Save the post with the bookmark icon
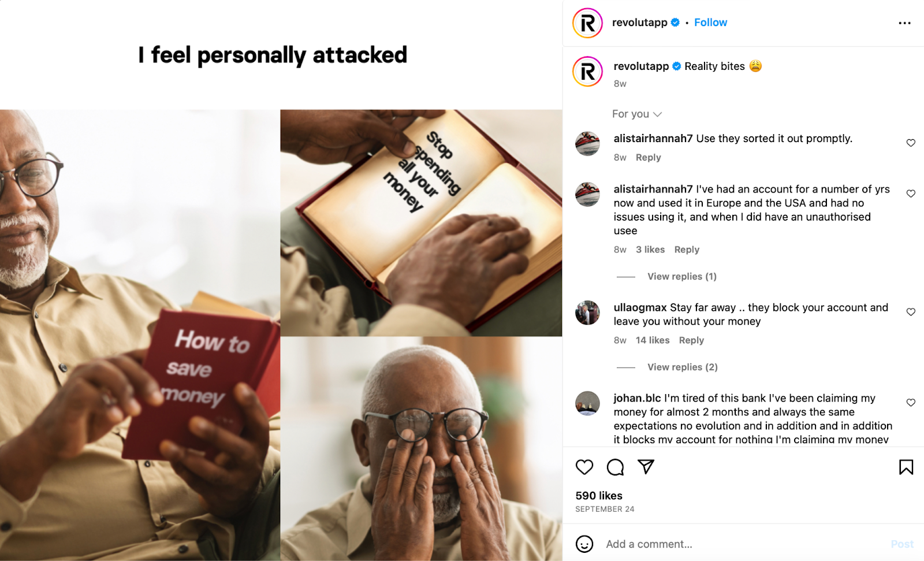This screenshot has height=561, width=924. click(x=906, y=467)
